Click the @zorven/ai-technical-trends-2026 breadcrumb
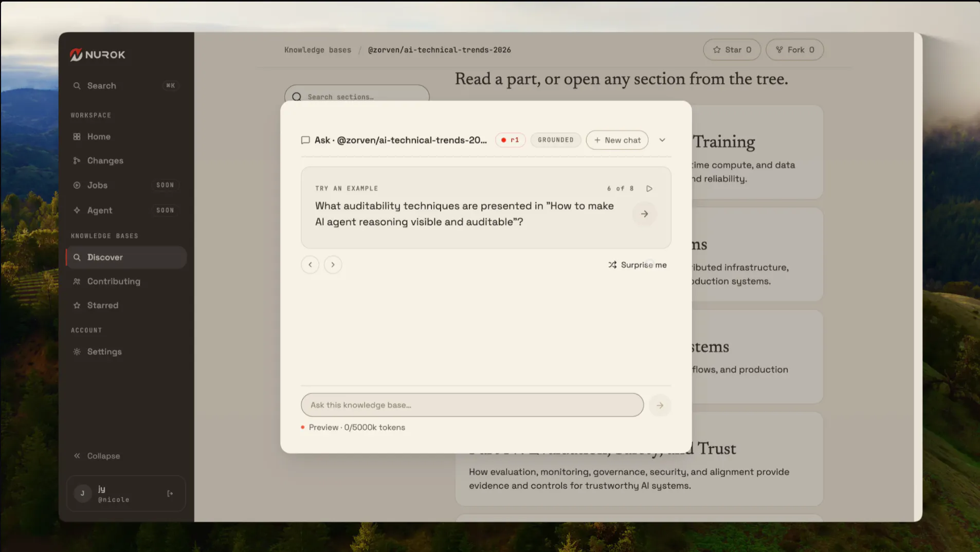 [x=439, y=50]
